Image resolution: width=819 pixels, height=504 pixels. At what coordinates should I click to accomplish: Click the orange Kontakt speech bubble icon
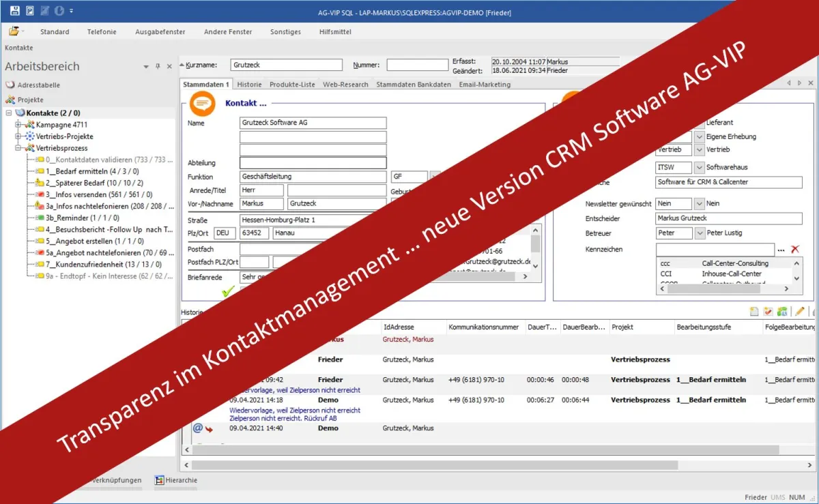[x=202, y=103]
